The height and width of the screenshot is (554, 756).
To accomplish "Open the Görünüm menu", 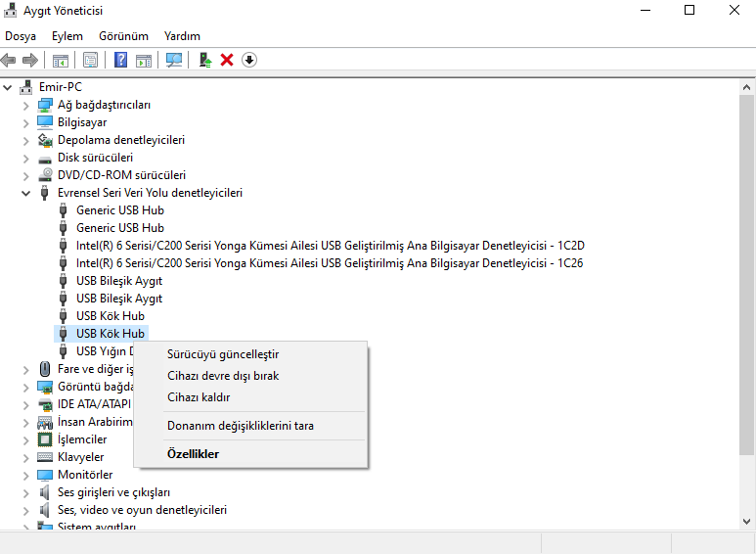I will pyautogui.click(x=123, y=36).
